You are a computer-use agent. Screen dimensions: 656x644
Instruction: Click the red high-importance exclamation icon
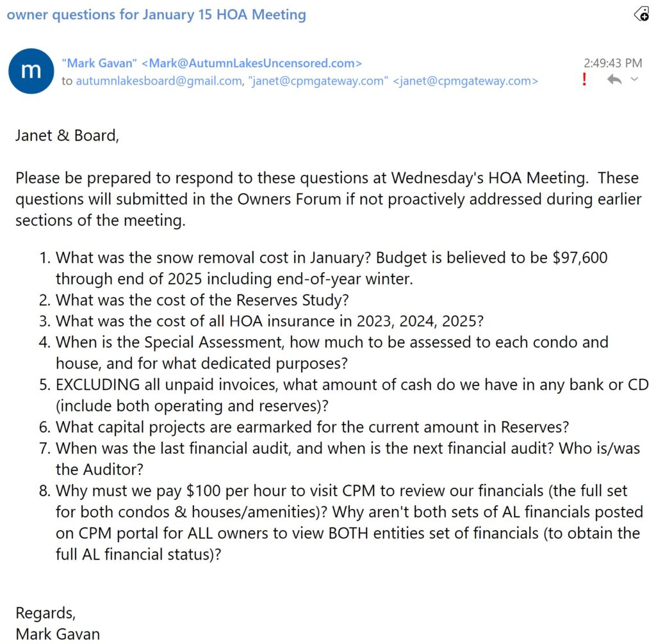pyautogui.click(x=584, y=80)
